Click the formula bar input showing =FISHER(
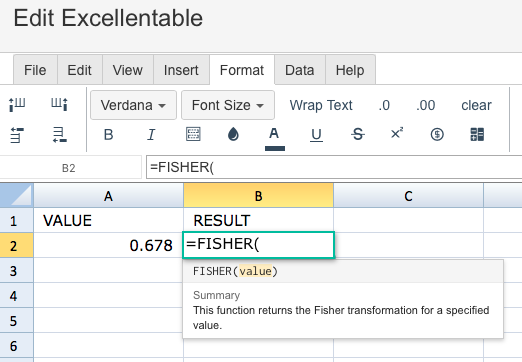 [x=334, y=167]
